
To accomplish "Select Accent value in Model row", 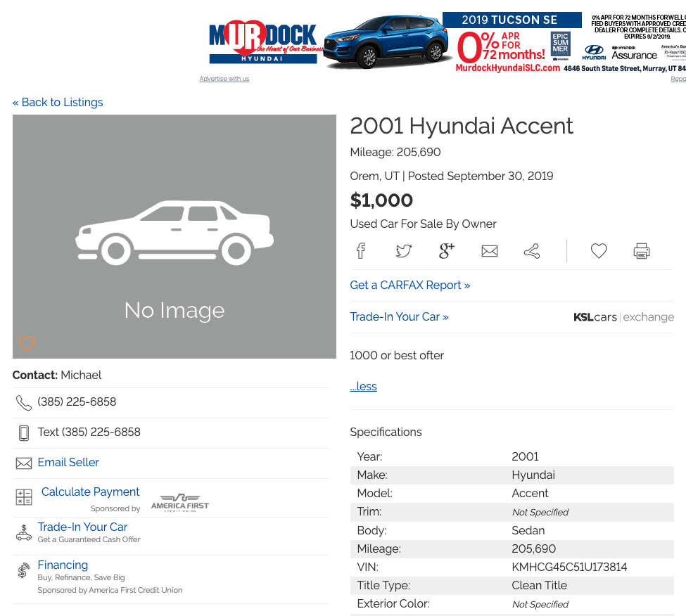I will 530,493.
